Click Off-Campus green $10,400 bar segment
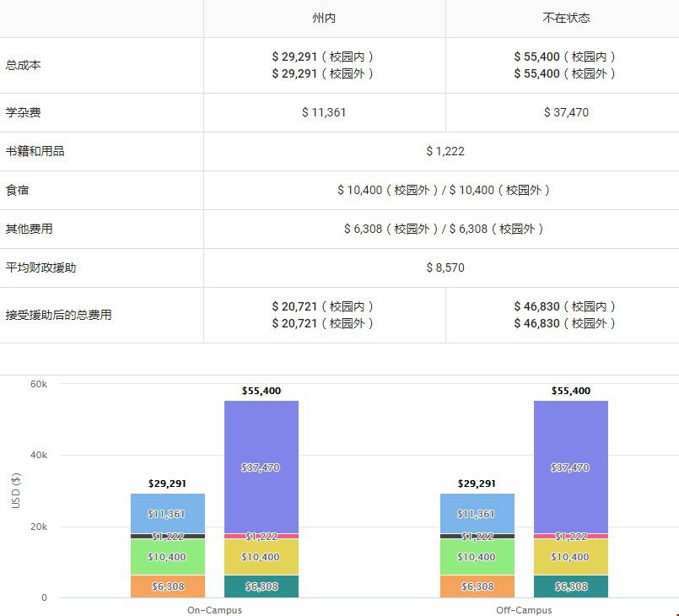This screenshot has height=616, width=679. pos(477,557)
